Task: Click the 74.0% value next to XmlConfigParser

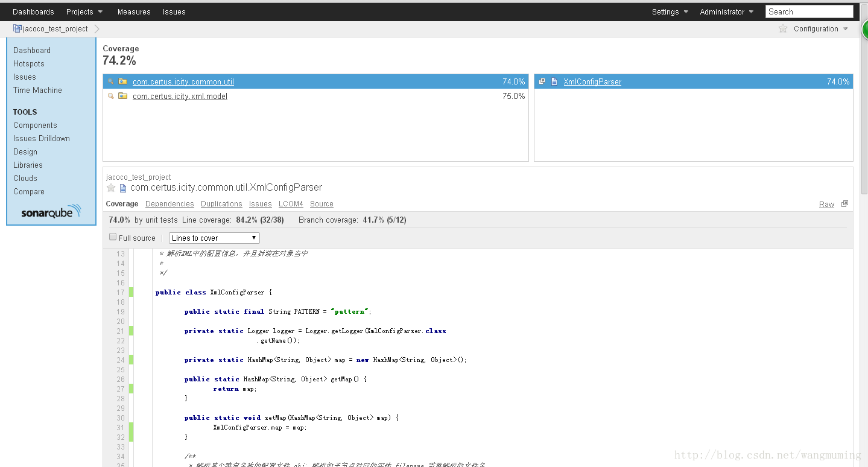Action: pos(838,81)
